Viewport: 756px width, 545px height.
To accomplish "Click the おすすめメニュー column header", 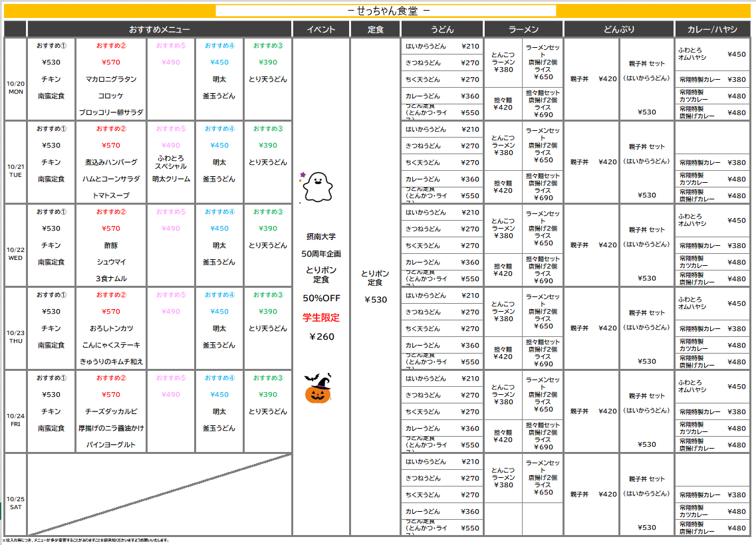I will point(160,29).
